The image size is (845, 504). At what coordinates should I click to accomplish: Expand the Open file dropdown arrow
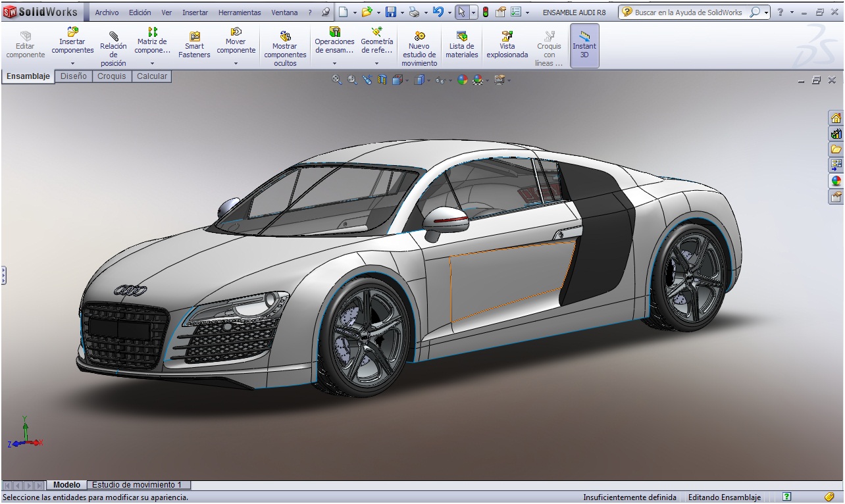pos(378,13)
